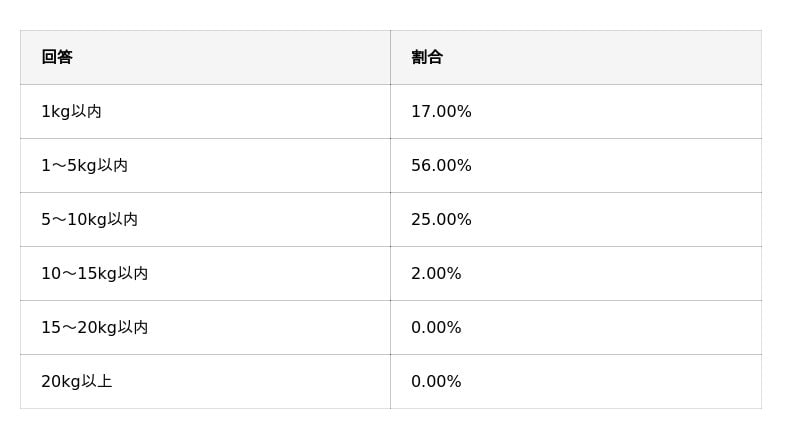Click the column divider in the 20kg以上 row
The width and height of the screenshot is (800, 439).
point(390,381)
